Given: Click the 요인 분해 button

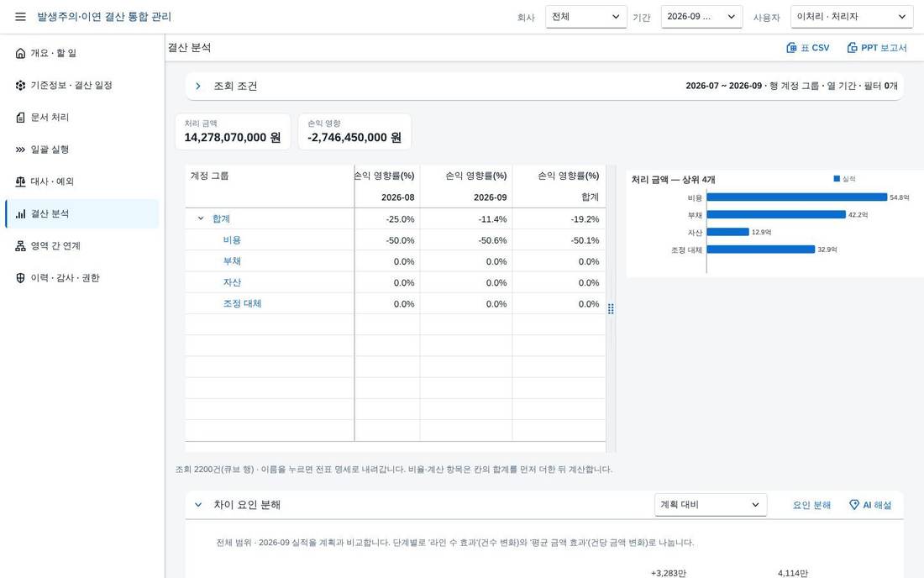Looking at the screenshot, I should pyautogui.click(x=811, y=505).
